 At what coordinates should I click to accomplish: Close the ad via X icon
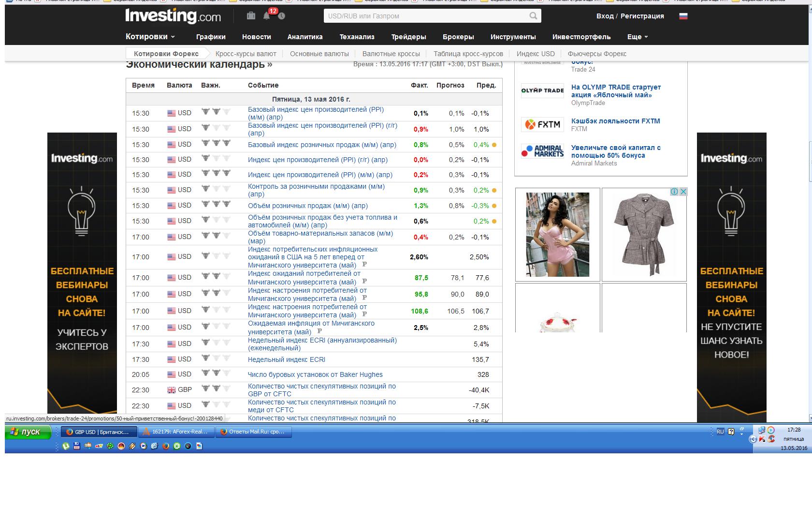(683, 192)
